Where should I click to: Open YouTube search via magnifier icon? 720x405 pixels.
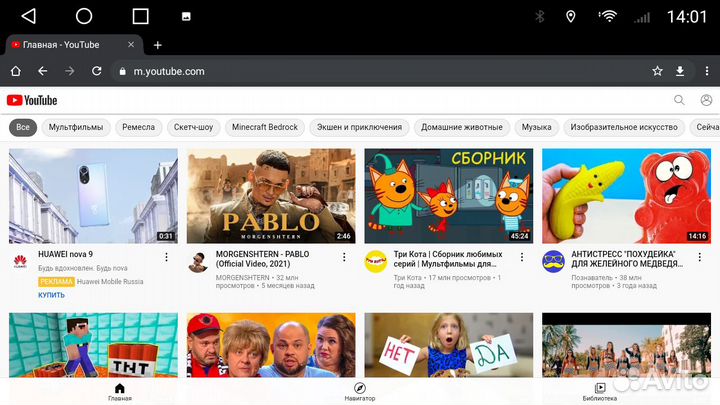pos(679,100)
